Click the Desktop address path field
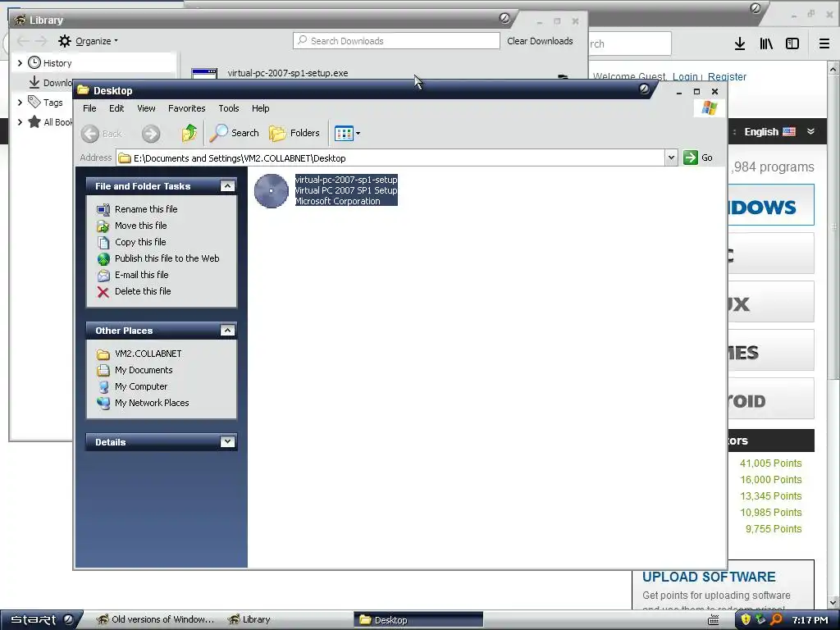 point(390,157)
